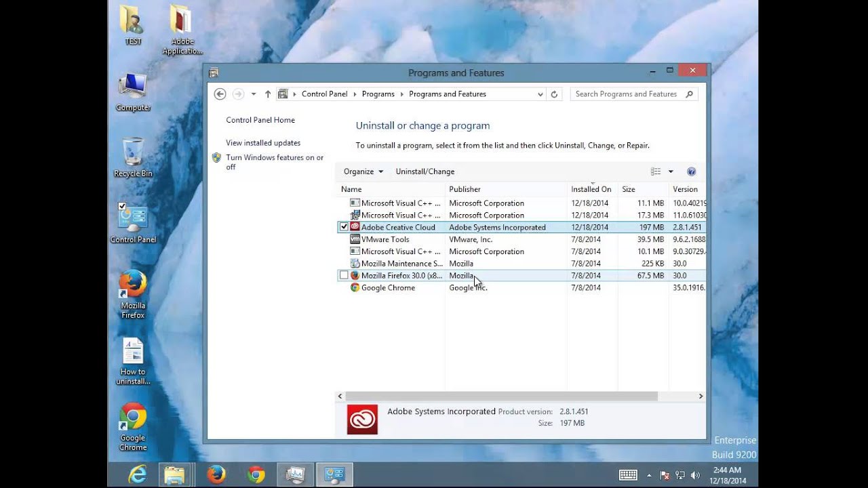Click the VMware Tools row icon
This screenshot has height=488, width=868.
[355, 239]
